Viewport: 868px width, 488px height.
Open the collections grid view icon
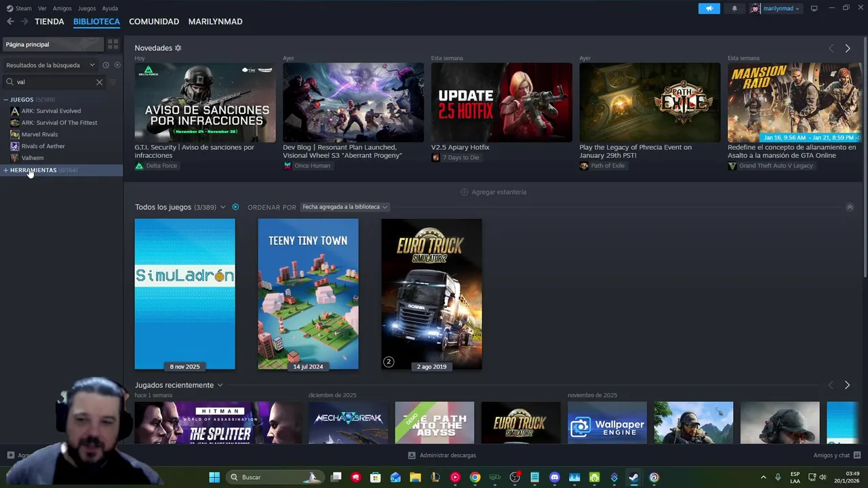tap(113, 44)
